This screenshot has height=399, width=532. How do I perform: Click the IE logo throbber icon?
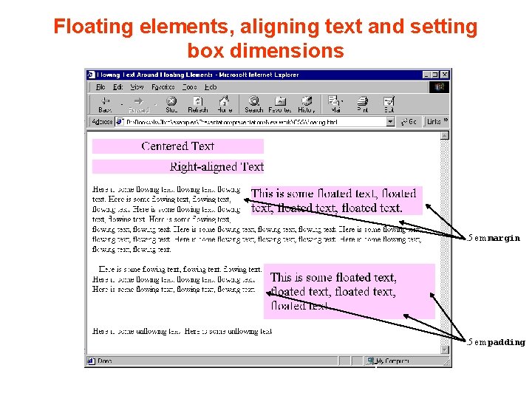pyautogui.click(x=439, y=87)
